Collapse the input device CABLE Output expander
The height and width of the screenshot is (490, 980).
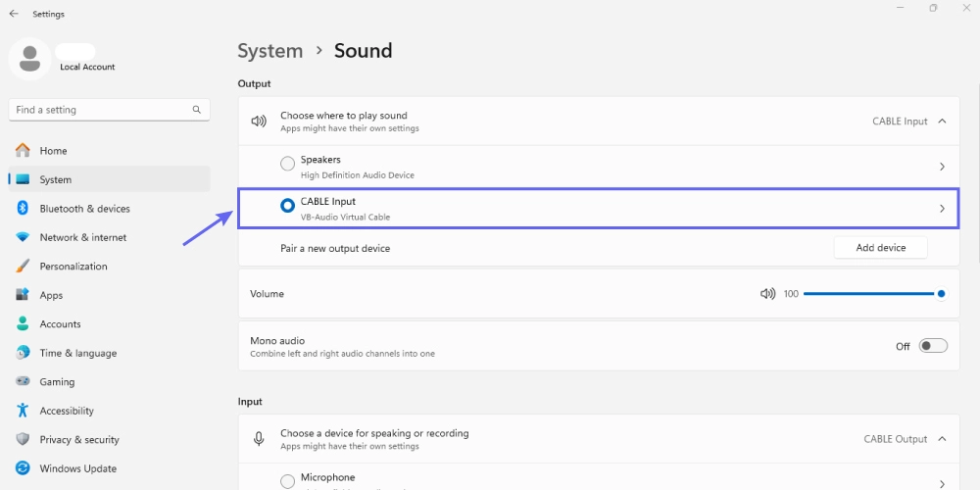click(942, 439)
